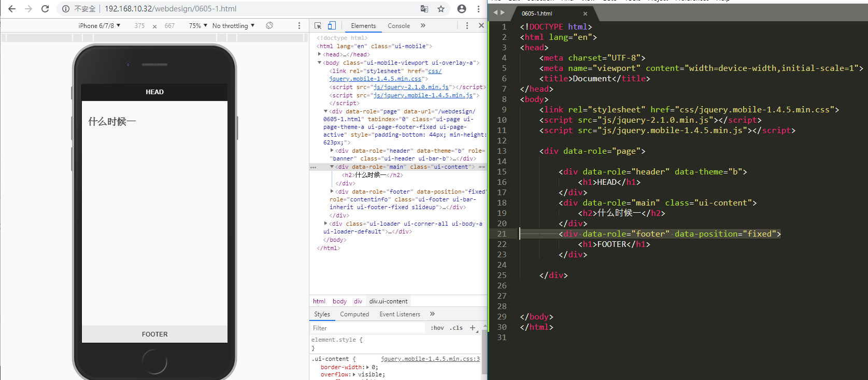Screen dimensions: 868x380
Task: Reload the page in the browser
Action: [x=45, y=9]
